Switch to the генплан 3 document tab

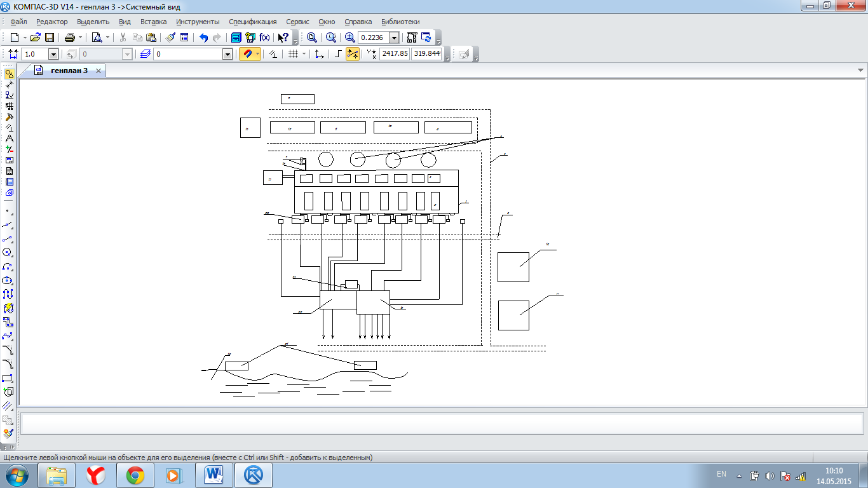(x=69, y=71)
